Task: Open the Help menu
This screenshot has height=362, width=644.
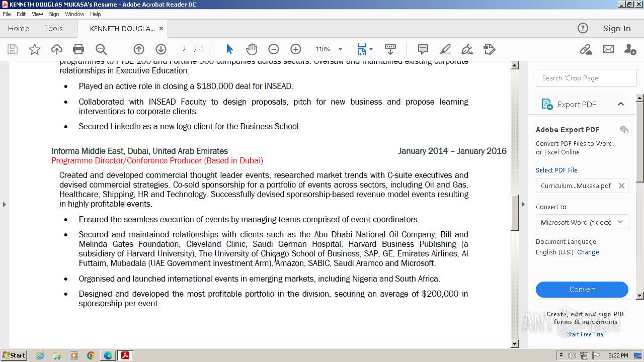Action: pos(95,14)
